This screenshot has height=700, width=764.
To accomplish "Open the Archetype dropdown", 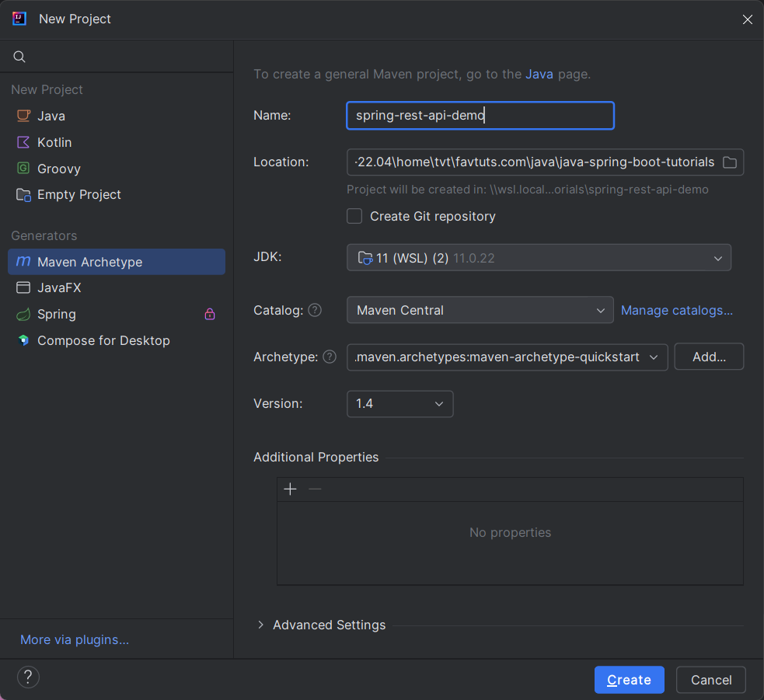I will pyautogui.click(x=507, y=357).
